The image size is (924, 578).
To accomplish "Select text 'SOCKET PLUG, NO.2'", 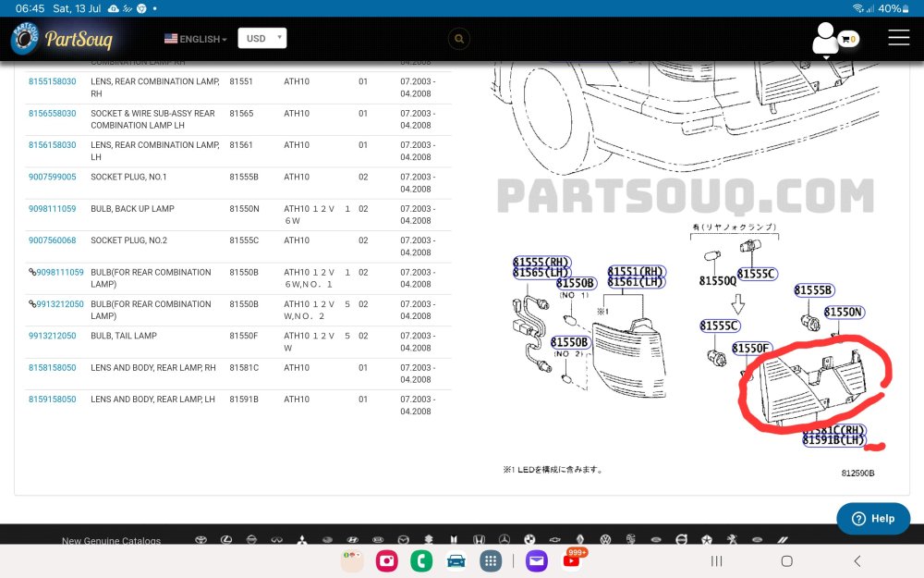I will click(x=129, y=240).
